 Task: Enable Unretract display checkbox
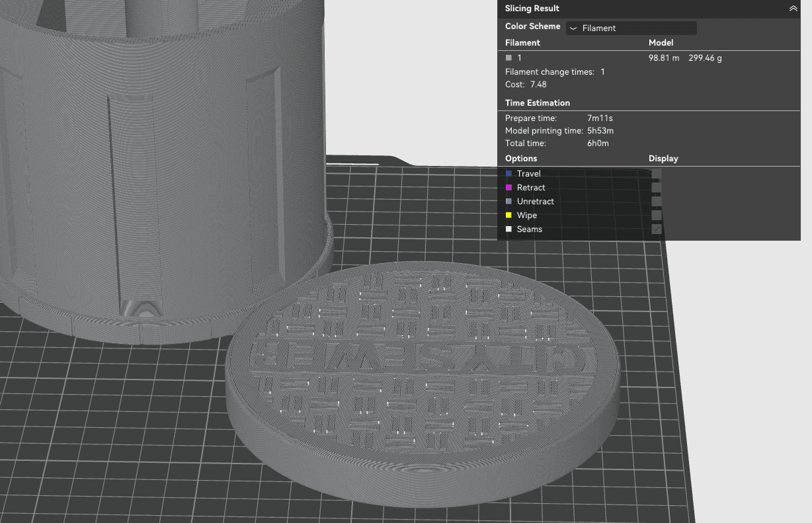point(657,202)
